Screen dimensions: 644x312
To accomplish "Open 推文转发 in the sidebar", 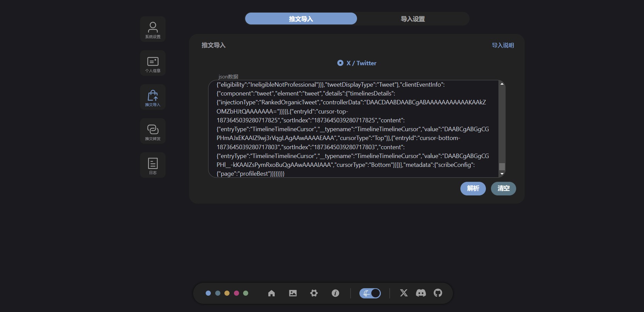I will pos(153,132).
